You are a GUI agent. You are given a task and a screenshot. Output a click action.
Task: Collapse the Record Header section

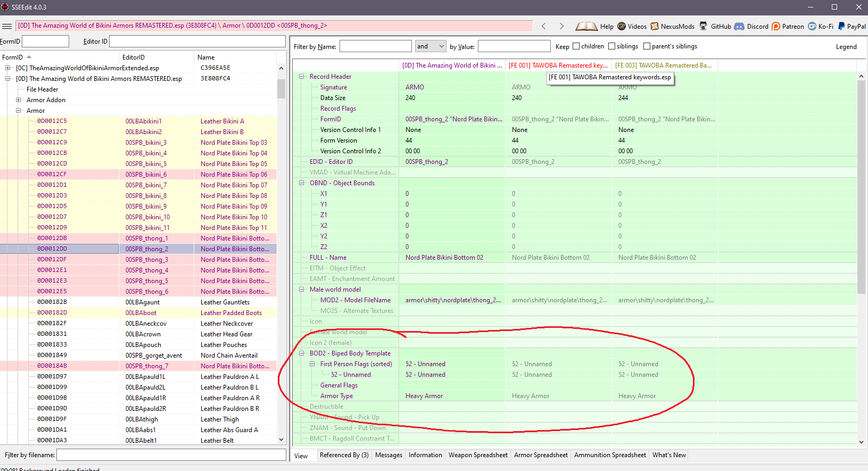[302, 77]
